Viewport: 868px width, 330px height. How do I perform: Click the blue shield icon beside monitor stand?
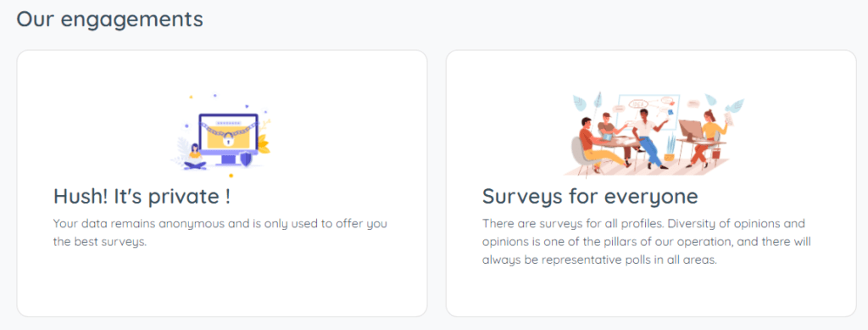[x=247, y=159]
